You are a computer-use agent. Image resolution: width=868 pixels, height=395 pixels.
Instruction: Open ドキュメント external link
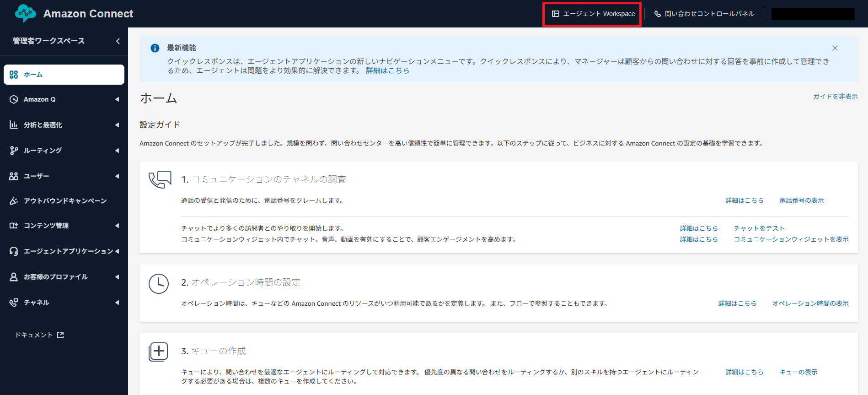point(39,335)
